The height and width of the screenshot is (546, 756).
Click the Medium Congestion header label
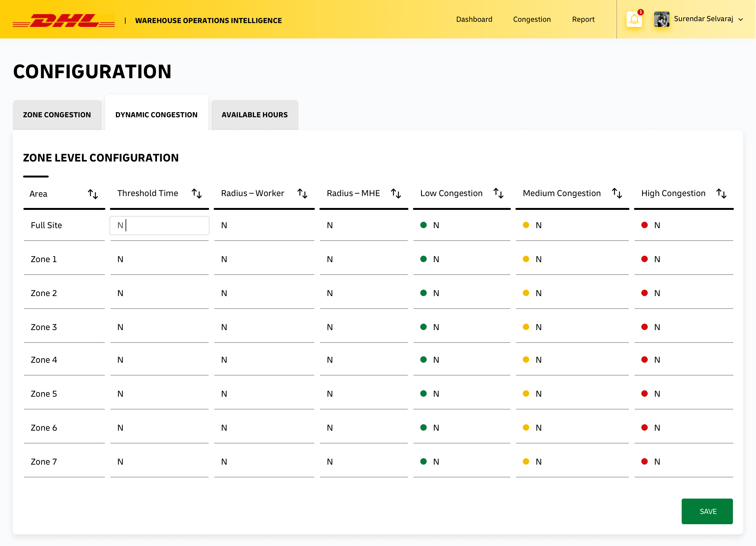coord(562,193)
